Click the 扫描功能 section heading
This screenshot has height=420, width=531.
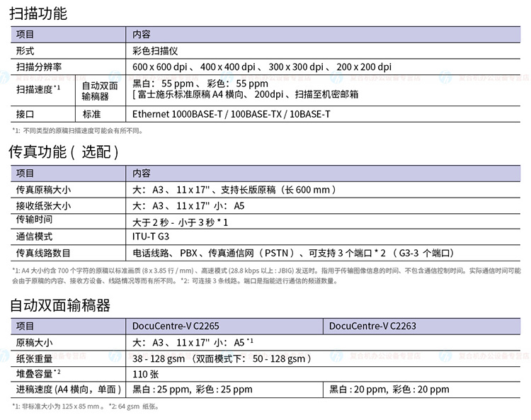point(38,13)
